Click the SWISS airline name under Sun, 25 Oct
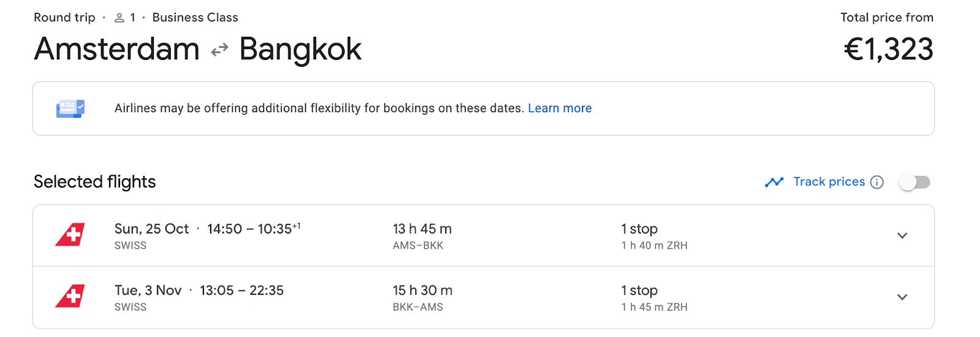The width and height of the screenshot is (980, 337). pyautogui.click(x=130, y=246)
